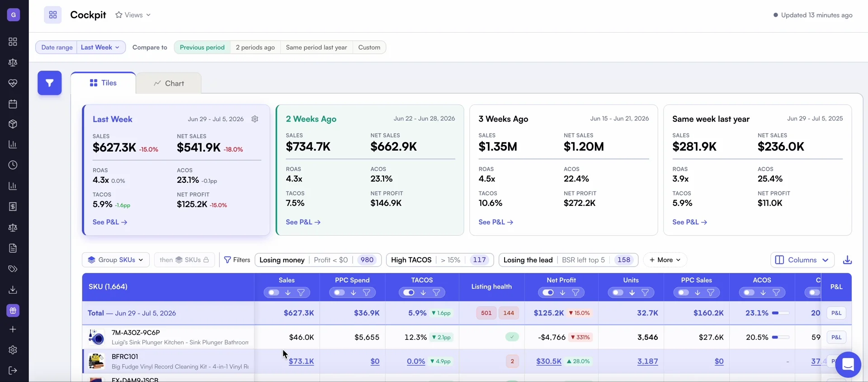Click the funnel icon under TACOS column
This screenshot has width=868, height=382.
tap(436, 293)
